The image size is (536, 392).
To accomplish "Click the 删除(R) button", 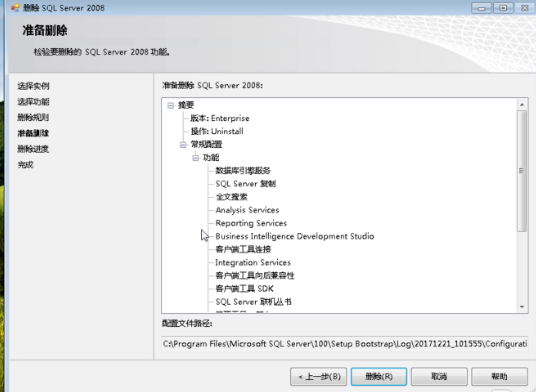I will pyautogui.click(x=379, y=377).
